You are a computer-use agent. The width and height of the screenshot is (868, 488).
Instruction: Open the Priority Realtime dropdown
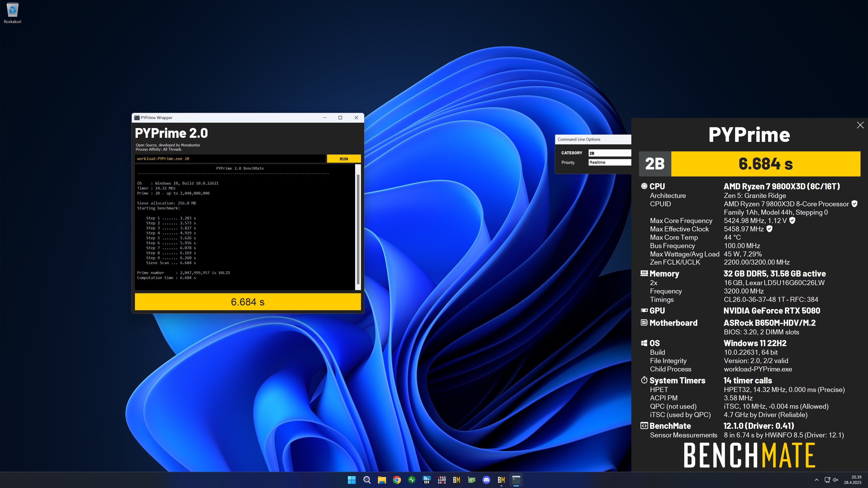[610, 162]
